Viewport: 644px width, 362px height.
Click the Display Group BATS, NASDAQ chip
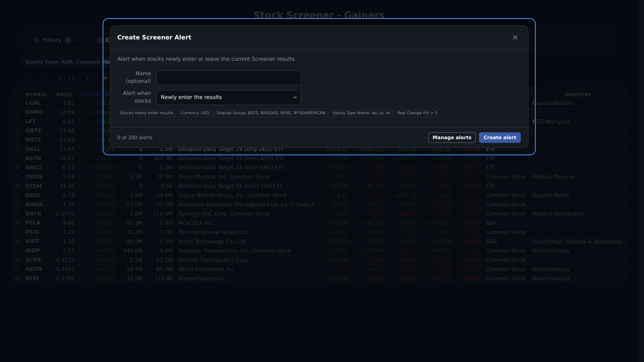(x=271, y=113)
